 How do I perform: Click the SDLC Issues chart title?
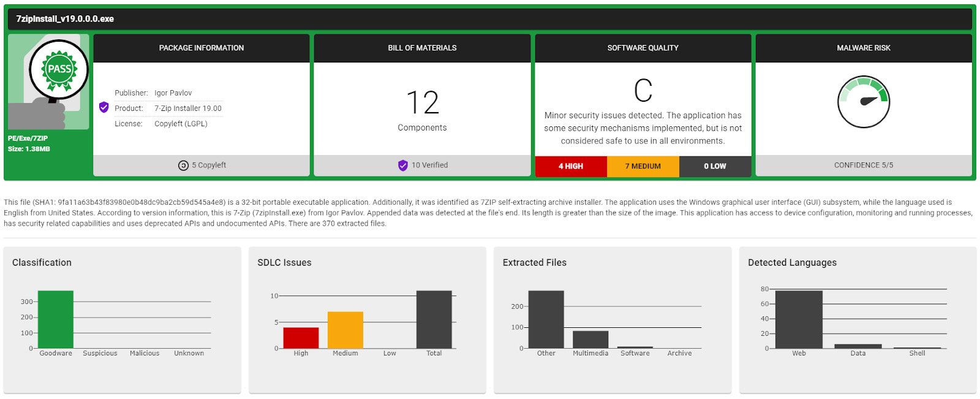[x=284, y=262]
